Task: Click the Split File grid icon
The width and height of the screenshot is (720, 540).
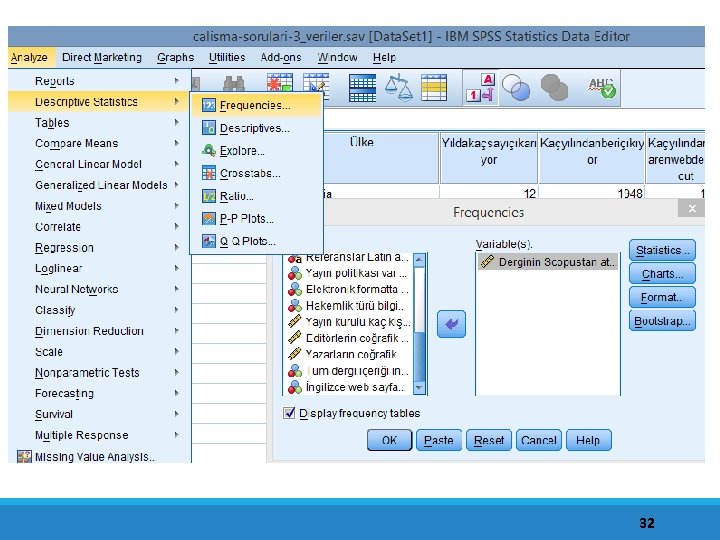Action: (362, 87)
